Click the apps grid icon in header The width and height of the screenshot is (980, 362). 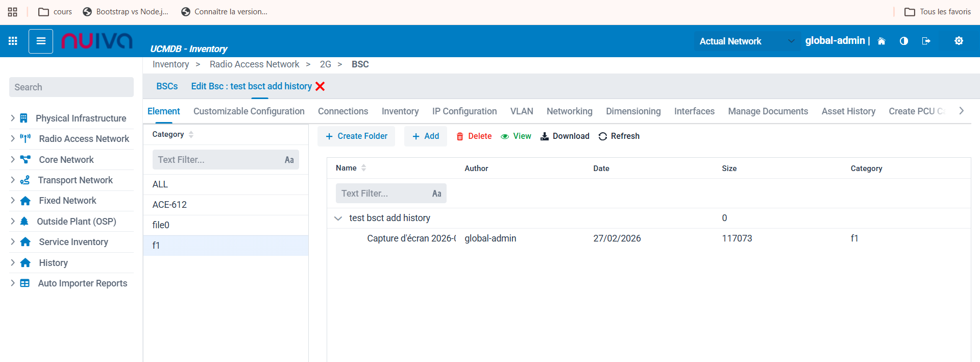tap(13, 41)
